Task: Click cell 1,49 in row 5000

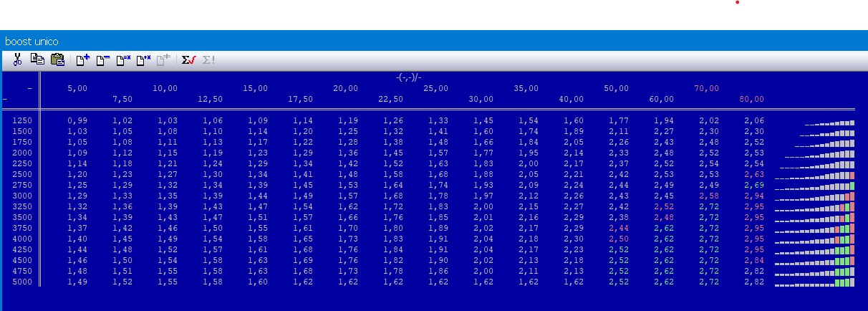Action: point(77,282)
